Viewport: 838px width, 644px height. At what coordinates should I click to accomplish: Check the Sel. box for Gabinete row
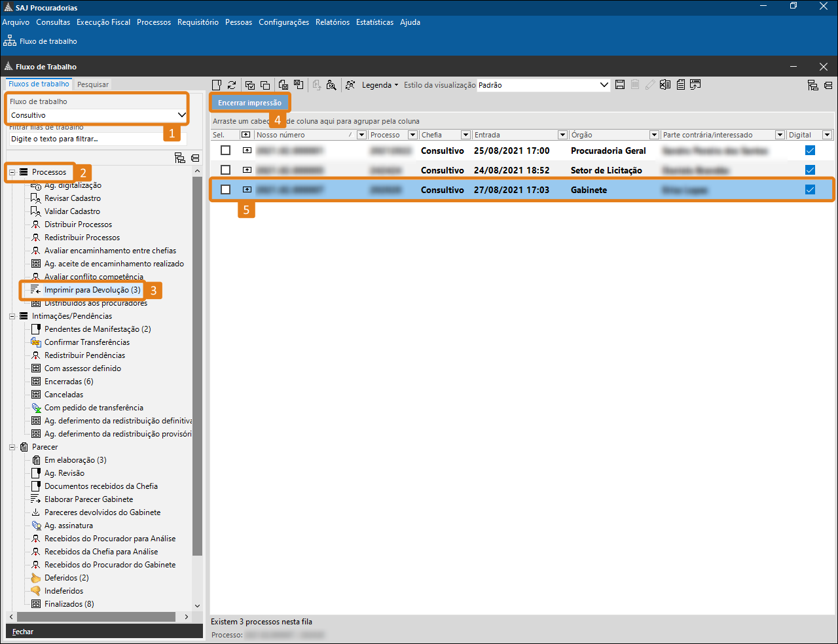226,190
